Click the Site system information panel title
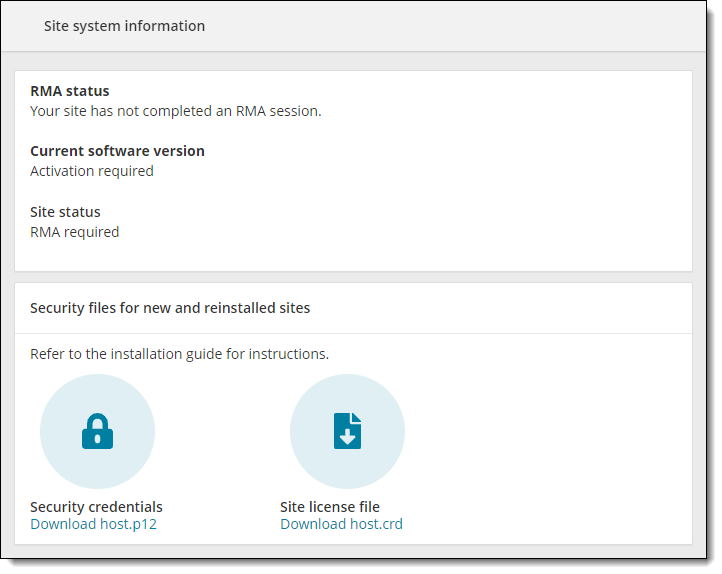The width and height of the screenshot is (722, 574). click(124, 26)
